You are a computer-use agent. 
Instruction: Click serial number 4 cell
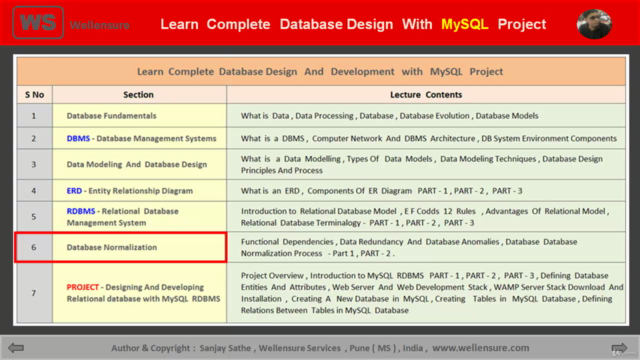pos(34,191)
